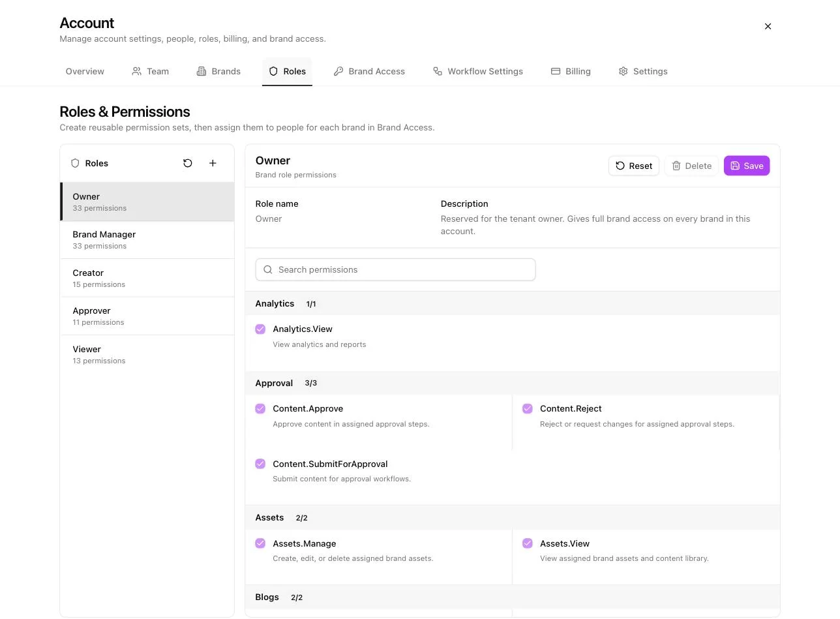The height and width of the screenshot is (619, 840).
Task: Toggle the Assets.View checkbox
Action: [x=528, y=543]
